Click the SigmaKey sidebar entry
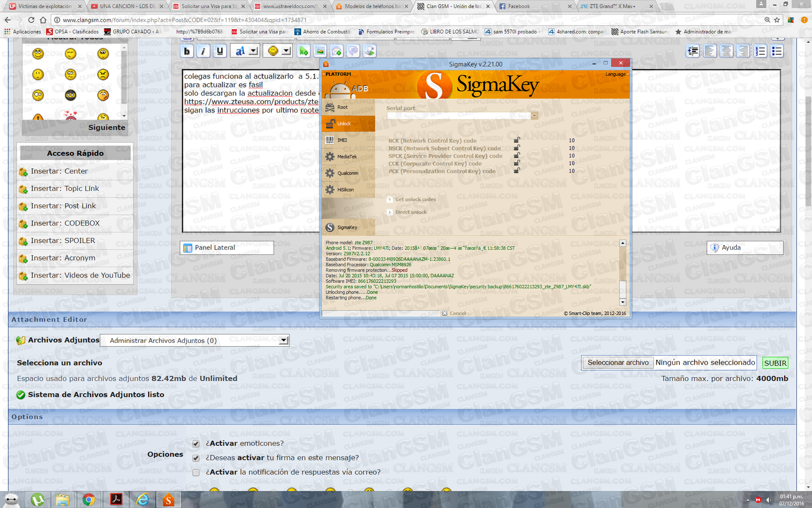 point(348,227)
